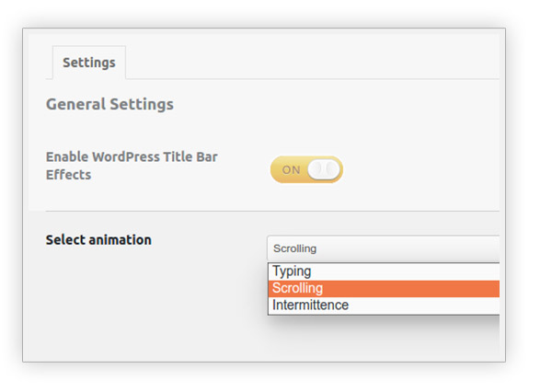Select the highlighted Scrolling option

[384, 288]
